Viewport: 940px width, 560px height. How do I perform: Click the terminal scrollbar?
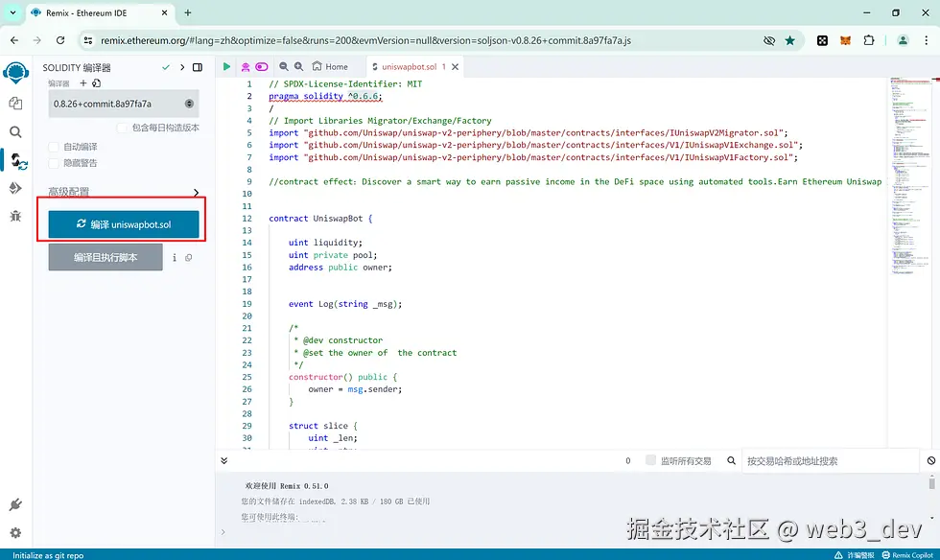click(x=931, y=482)
